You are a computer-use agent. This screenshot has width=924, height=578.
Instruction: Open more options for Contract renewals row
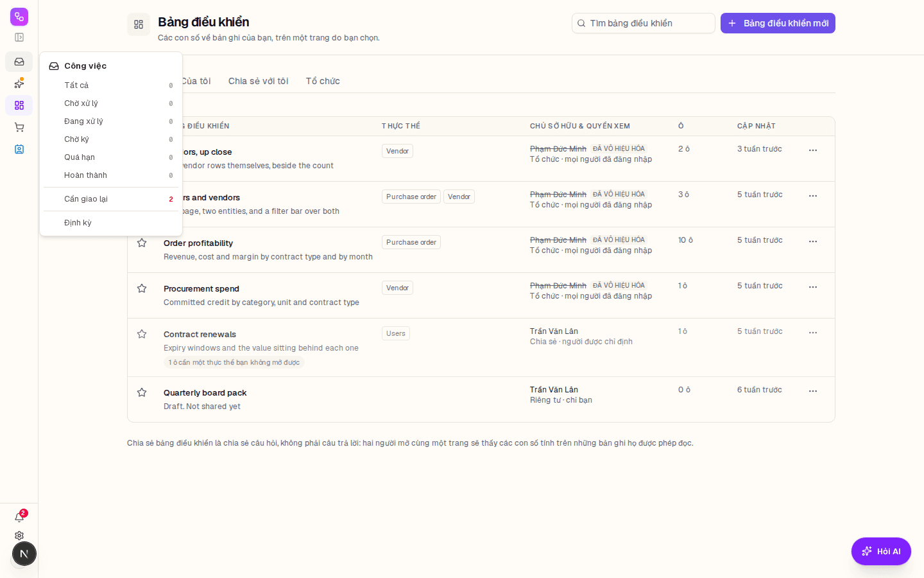813,333
